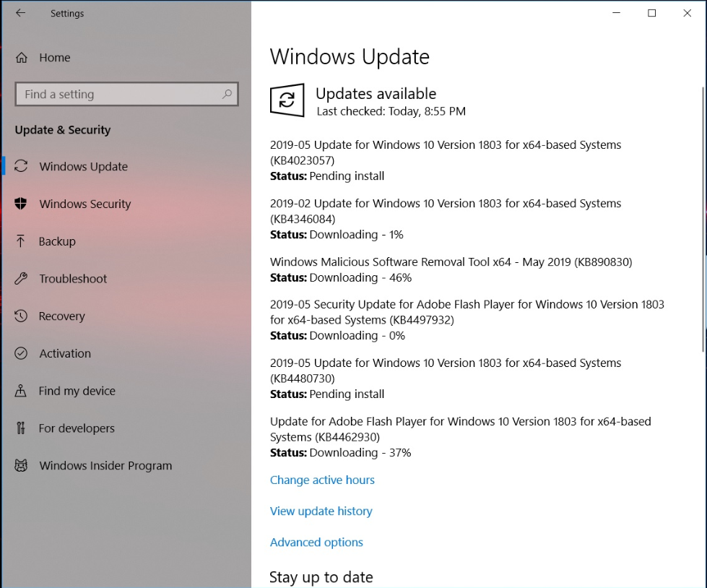Select the KB890830 Malicious Software Removal Tool entry

(x=451, y=262)
